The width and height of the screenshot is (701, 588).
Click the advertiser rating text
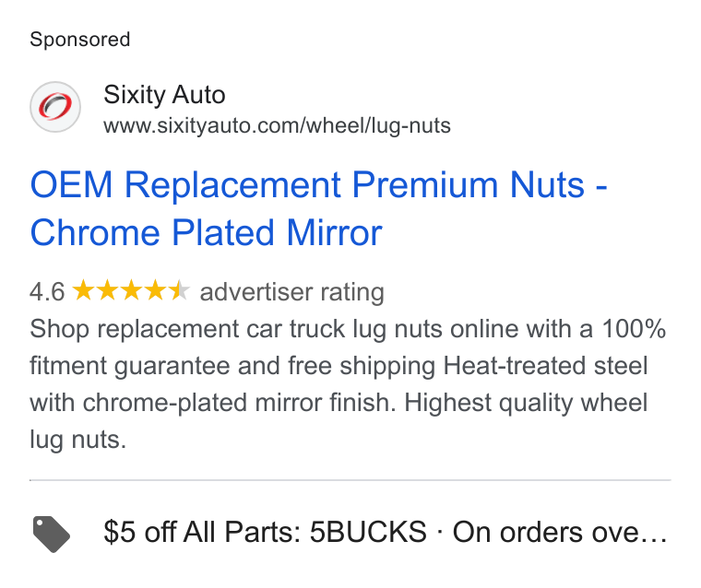292,292
